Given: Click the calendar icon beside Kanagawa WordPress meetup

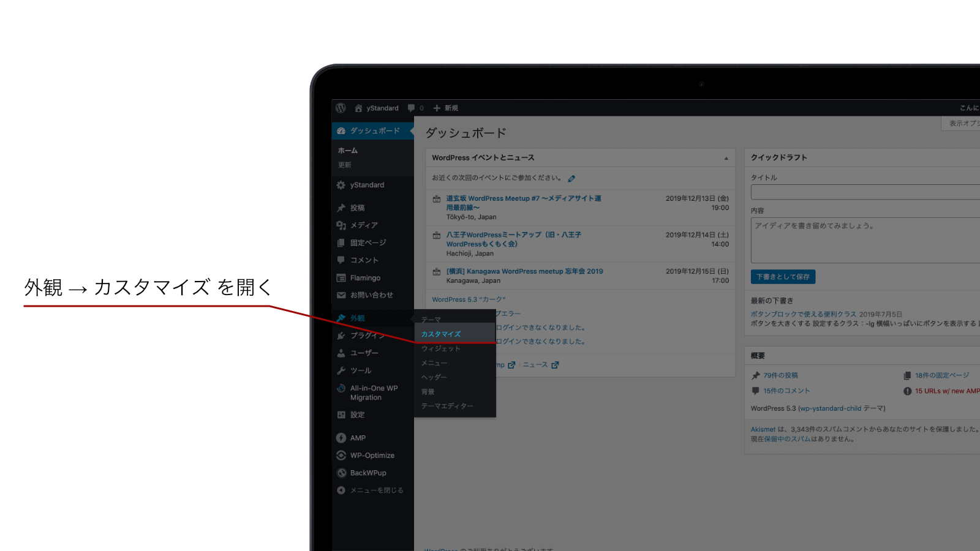Looking at the screenshot, I should click(x=437, y=272).
